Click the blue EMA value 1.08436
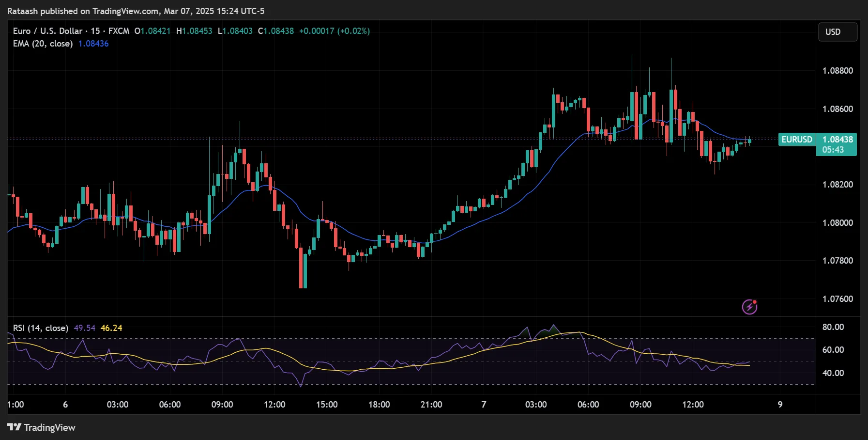 click(x=93, y=44)
